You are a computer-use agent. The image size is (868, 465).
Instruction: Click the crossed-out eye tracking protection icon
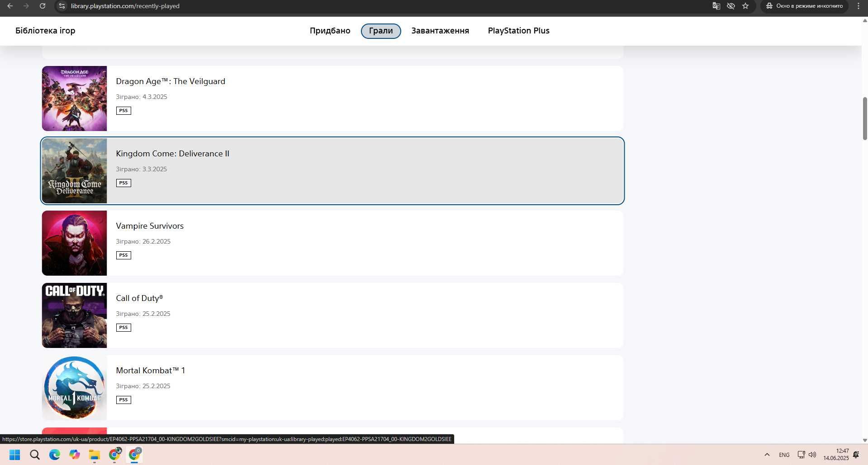pyautogui.click(x=730, y=6)
